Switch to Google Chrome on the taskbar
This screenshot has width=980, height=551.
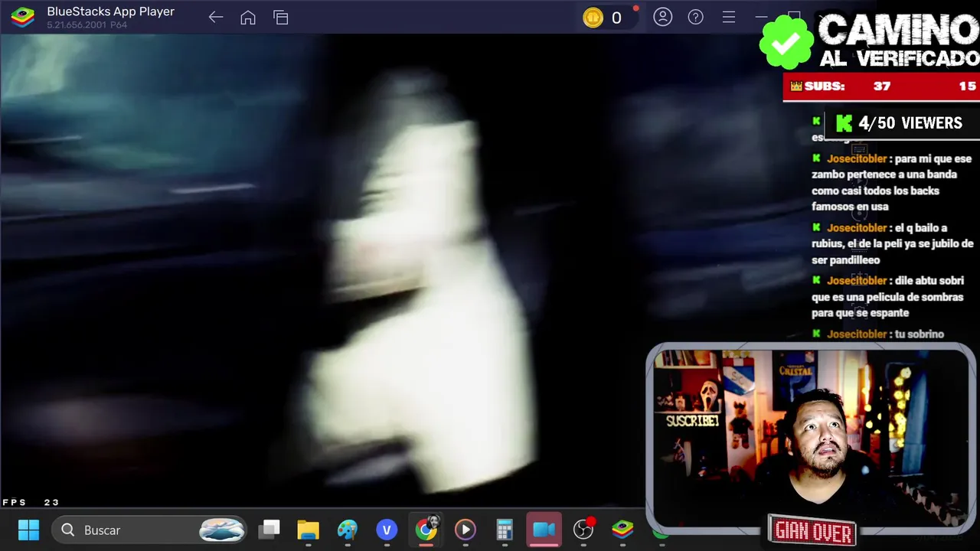pyautogui.click(x=426, y=530)
